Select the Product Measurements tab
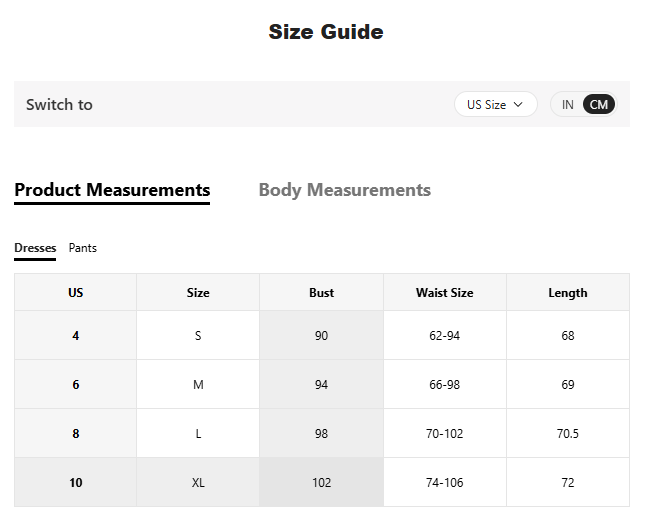Viewport: 650px width, 509px height. coord(112,190)
